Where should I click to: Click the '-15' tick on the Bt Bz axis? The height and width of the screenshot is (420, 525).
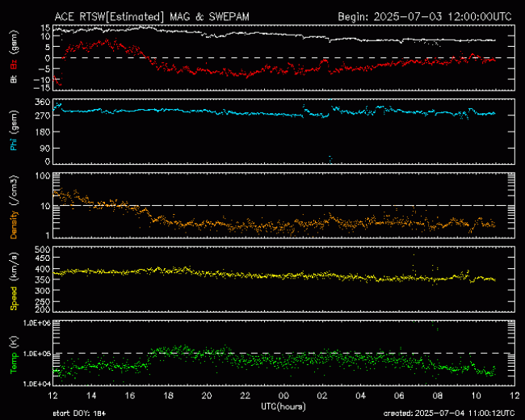(x=41, y=88)
